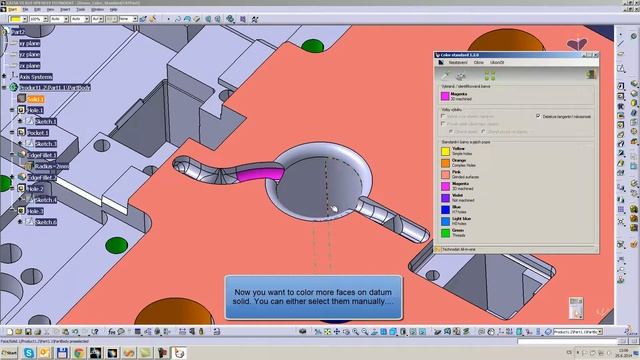Click the selected Magenta identified color swatch

pos(445,96)
